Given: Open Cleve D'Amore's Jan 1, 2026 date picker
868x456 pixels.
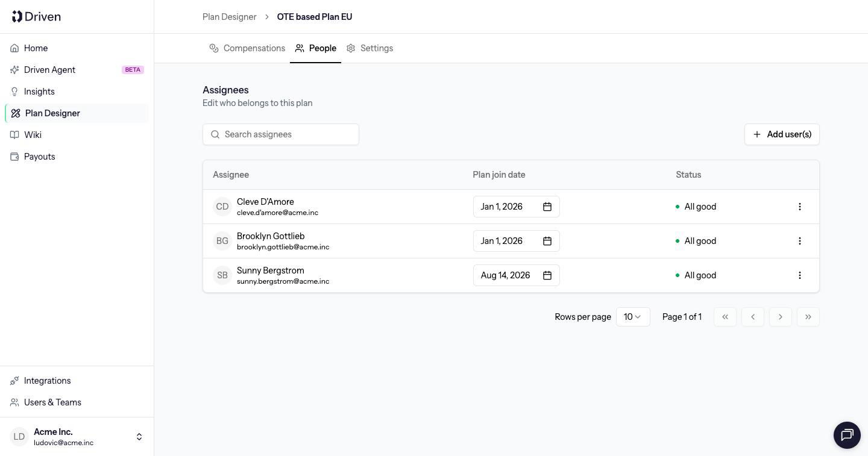Looking at the screenshot, I should point(517,207).
